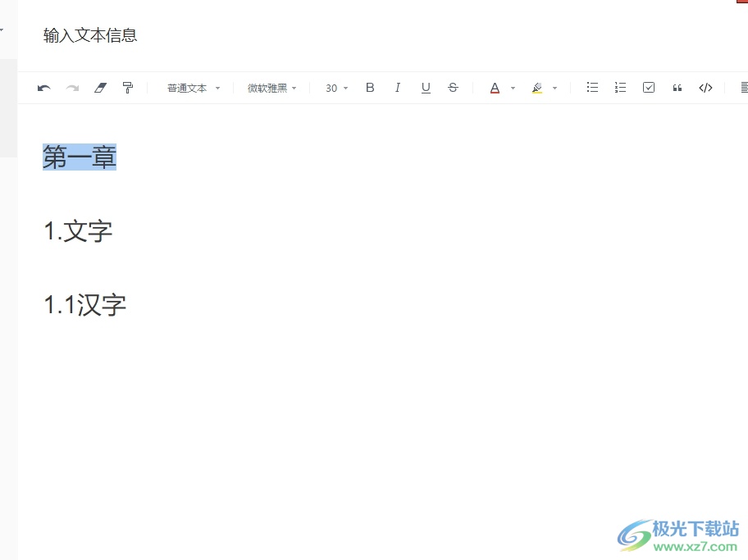Redo the last action
The image size is (748, 560).
pos(72,88)
